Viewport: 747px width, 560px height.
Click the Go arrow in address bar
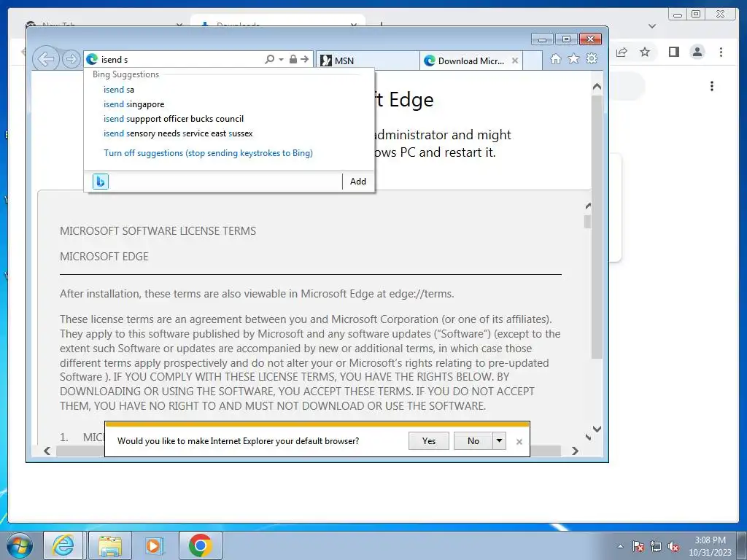coord(305,59)
